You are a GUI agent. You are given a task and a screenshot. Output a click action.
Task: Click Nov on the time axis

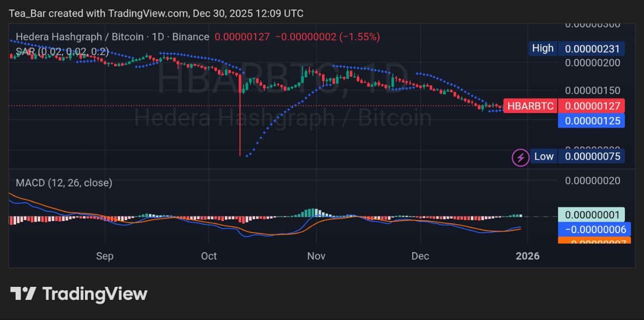pos(316,256)
